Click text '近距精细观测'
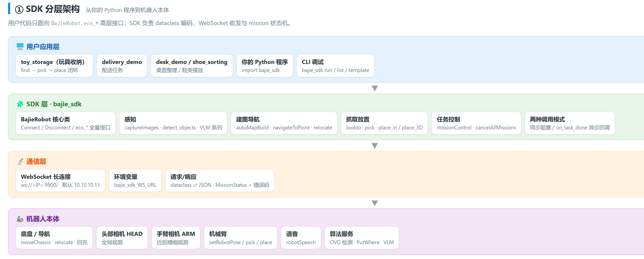Screen dimensions: 644x259 tap(172, 242)
